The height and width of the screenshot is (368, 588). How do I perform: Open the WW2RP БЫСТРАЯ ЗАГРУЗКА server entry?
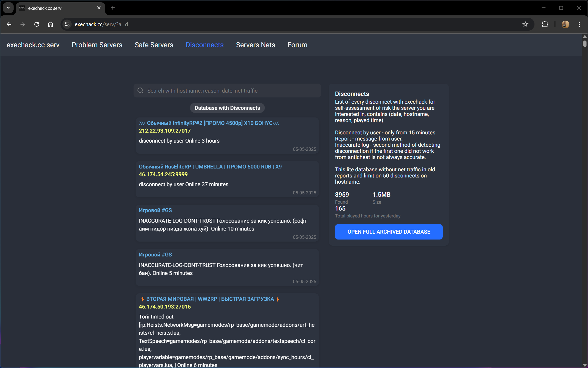click(210, 299)
